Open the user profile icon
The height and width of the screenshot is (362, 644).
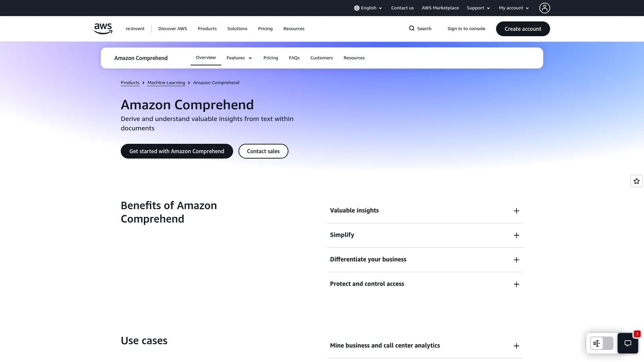[x=544, y=8]
